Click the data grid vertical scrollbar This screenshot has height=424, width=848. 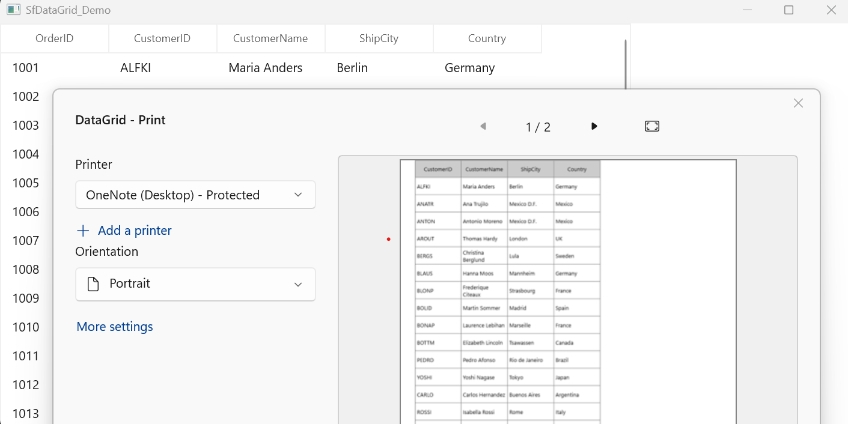coord(626,64)
